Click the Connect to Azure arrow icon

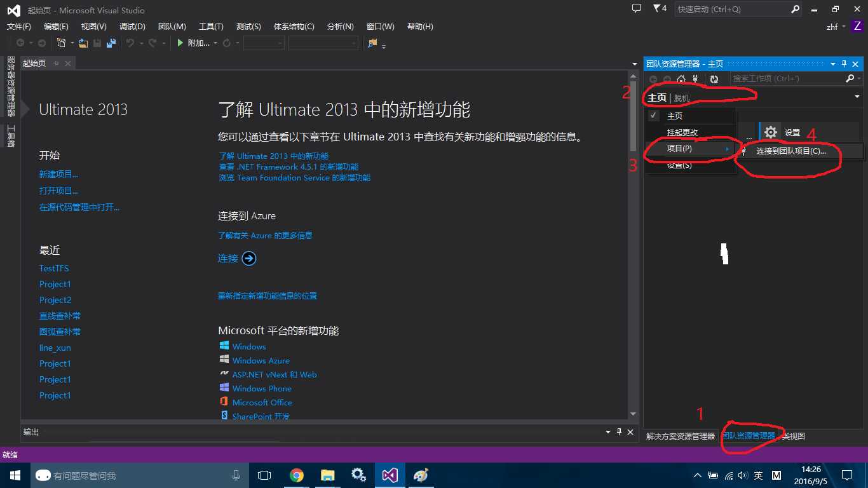pyautogui.click(x=249, y=258)
